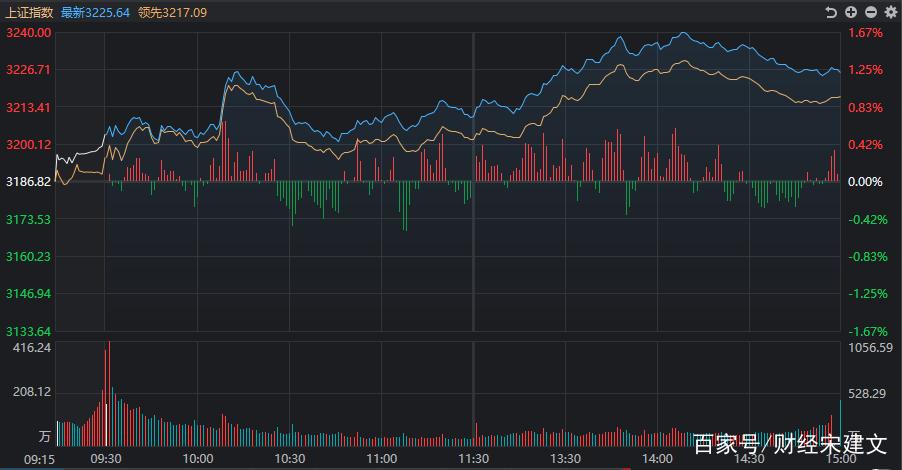The image size is (902, 470).
Task: Click the 上证指数 index title
Action: (29, 12)
